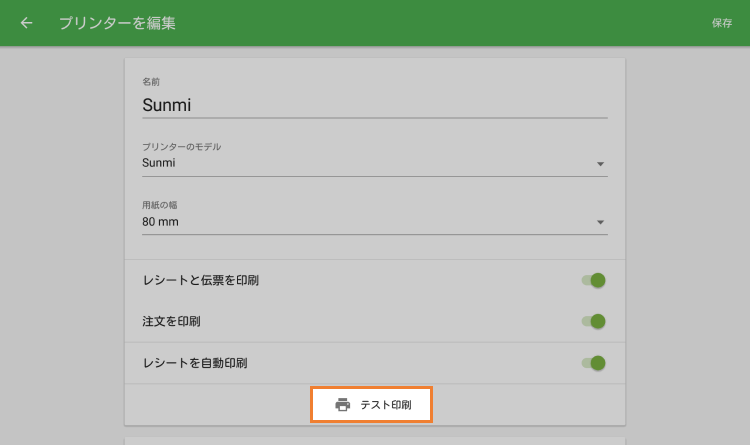Click the partially visible card at bottom

(x=374, y=441)
